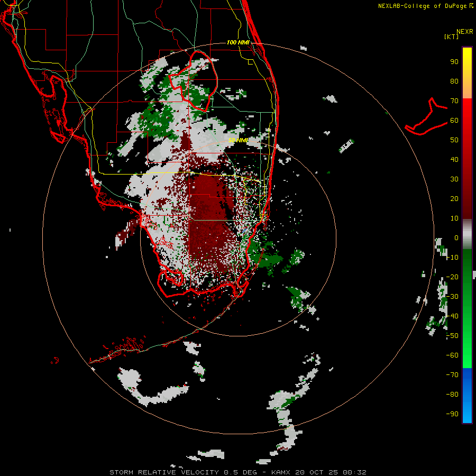Click the -90 value on the scale
Viewport: 476px width, 476px height.
(452, 414)
